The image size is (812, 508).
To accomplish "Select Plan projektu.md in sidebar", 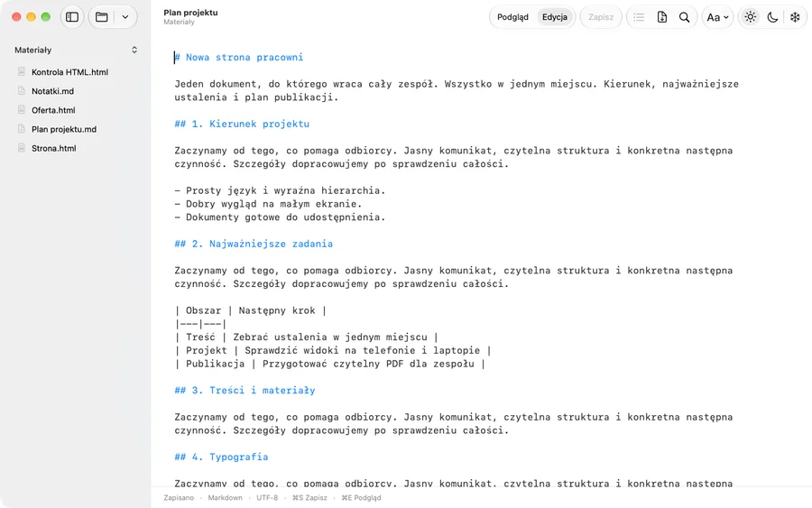I will pos(64,129).
